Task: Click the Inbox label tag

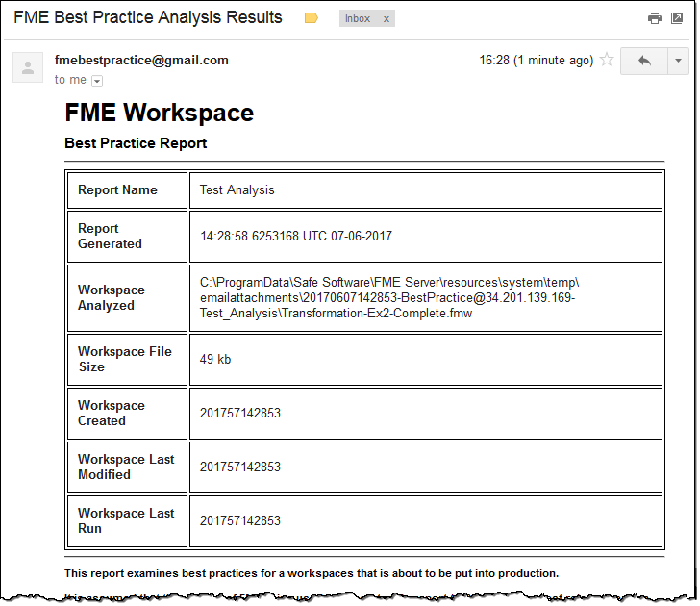Action: [x=358, y=18]
